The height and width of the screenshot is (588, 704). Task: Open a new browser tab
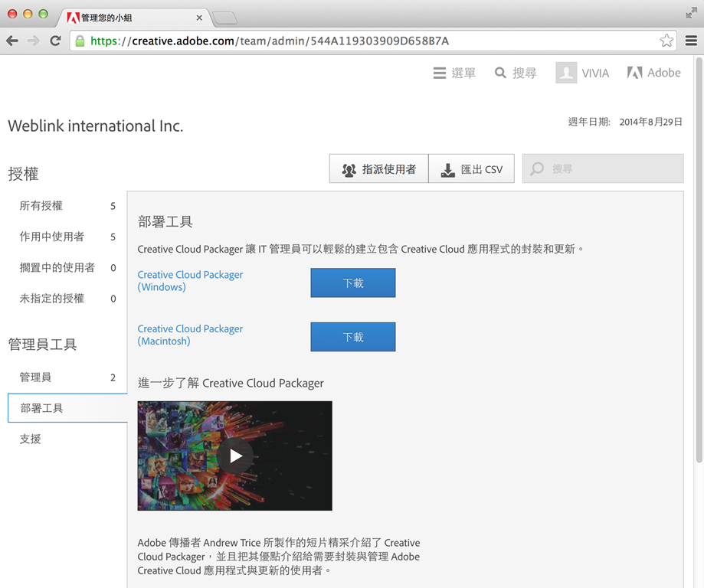pyautogui.click(x=225, y=18)
